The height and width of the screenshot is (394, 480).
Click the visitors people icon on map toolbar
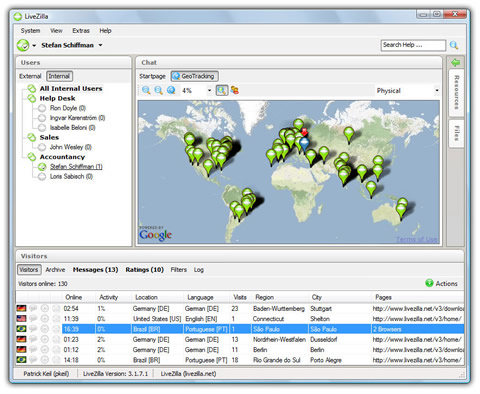[235, 90]
